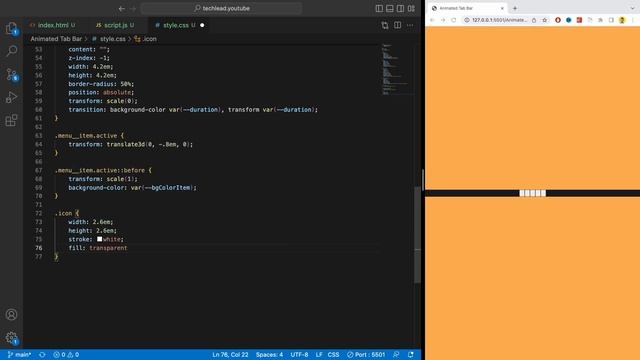Switch to the script.js tab

(116, 25)
